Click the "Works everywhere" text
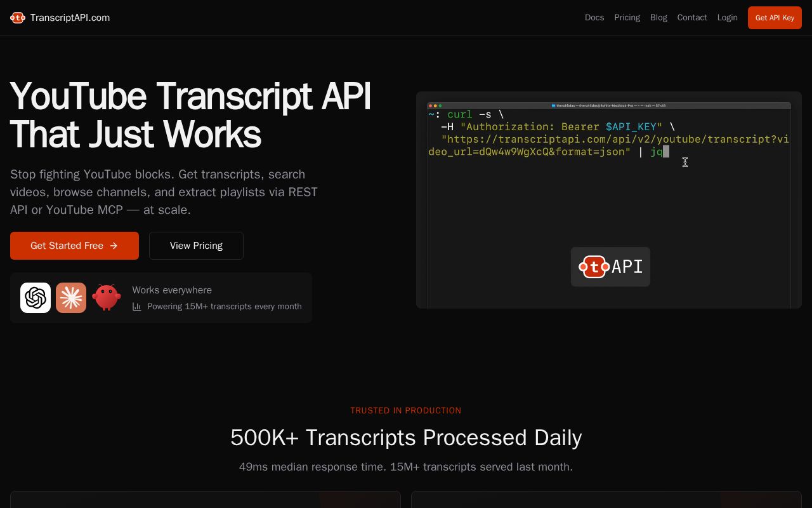 [172, 290]
